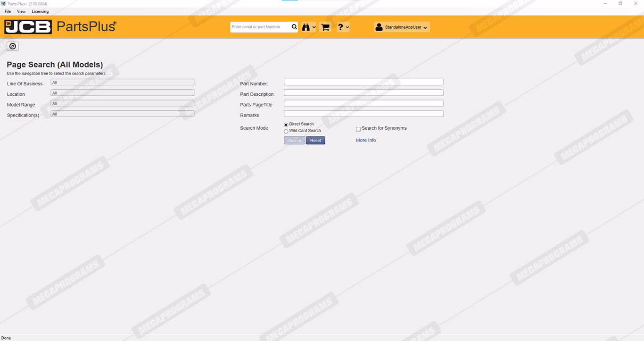Click the magnifier search icon in header
The image size is (644, 341).
tap(294, 27)
